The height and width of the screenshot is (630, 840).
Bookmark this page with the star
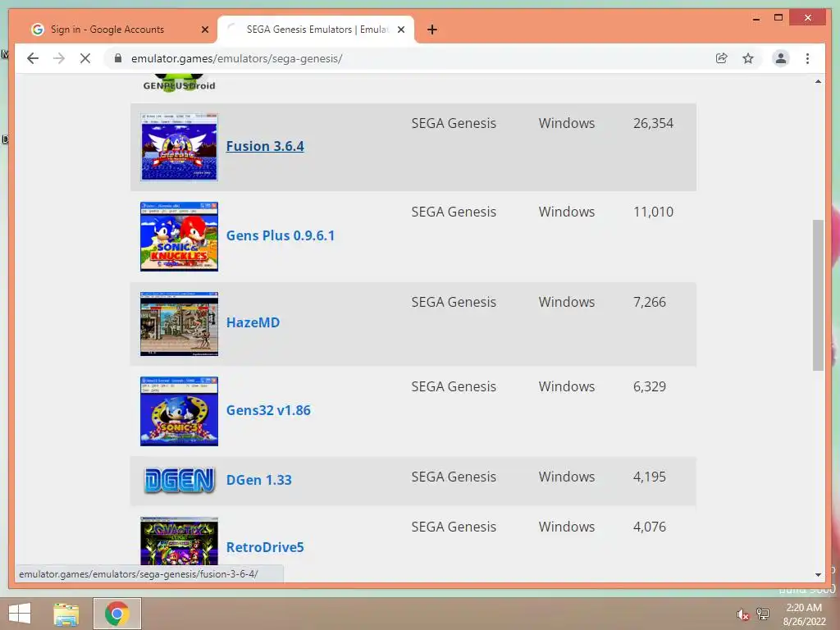(x=748, y=58)
